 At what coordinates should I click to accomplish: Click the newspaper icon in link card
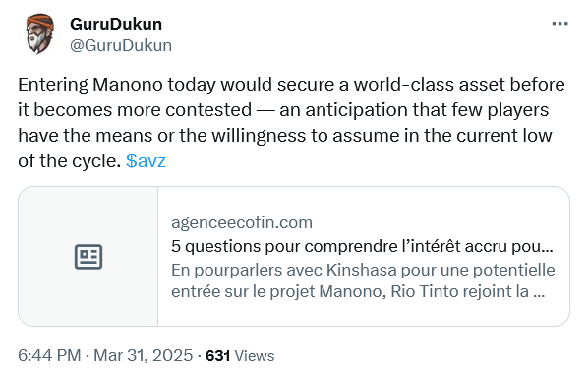tap(88, 257)
